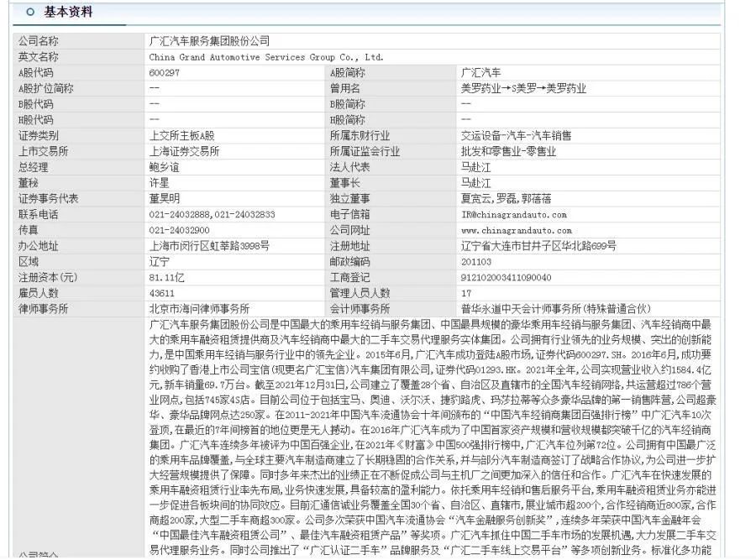Click office address 上海市闵行区虹莘路3998号
This screenshot has height=560, width=756.
tap(209, 246)
